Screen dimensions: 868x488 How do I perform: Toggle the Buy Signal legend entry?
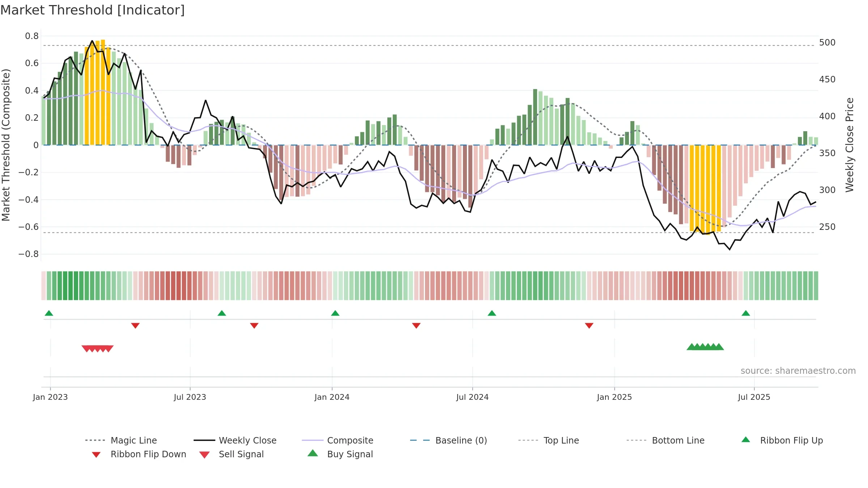[340, 454]
